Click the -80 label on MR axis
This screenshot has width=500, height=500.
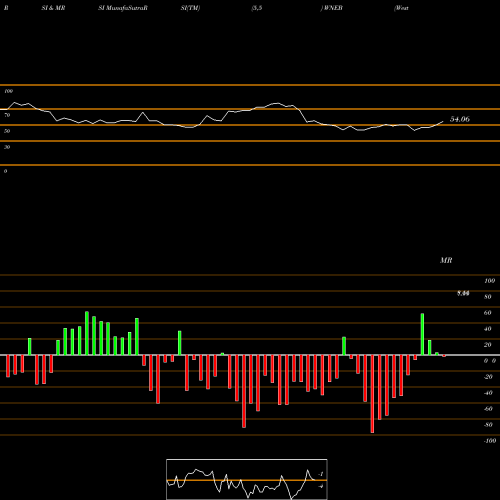point(488,425)
